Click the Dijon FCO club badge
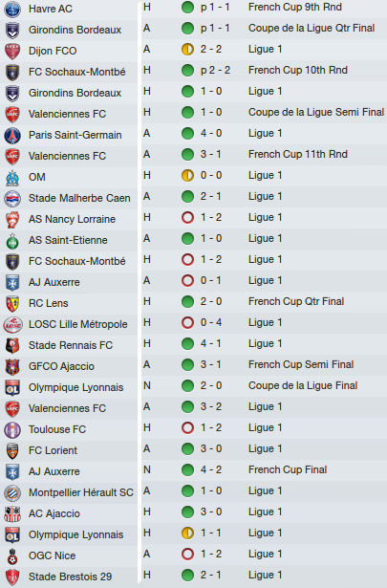 click(12, 51)
